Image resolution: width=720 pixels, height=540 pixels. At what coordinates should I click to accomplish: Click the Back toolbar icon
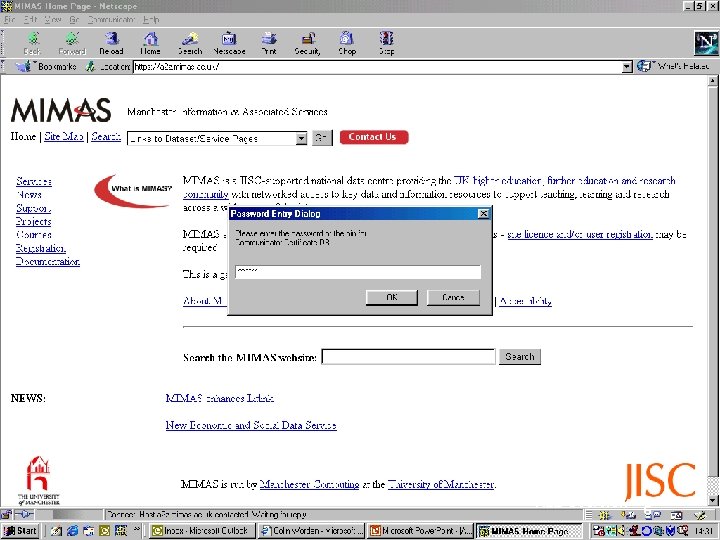[x=32, y=43]
